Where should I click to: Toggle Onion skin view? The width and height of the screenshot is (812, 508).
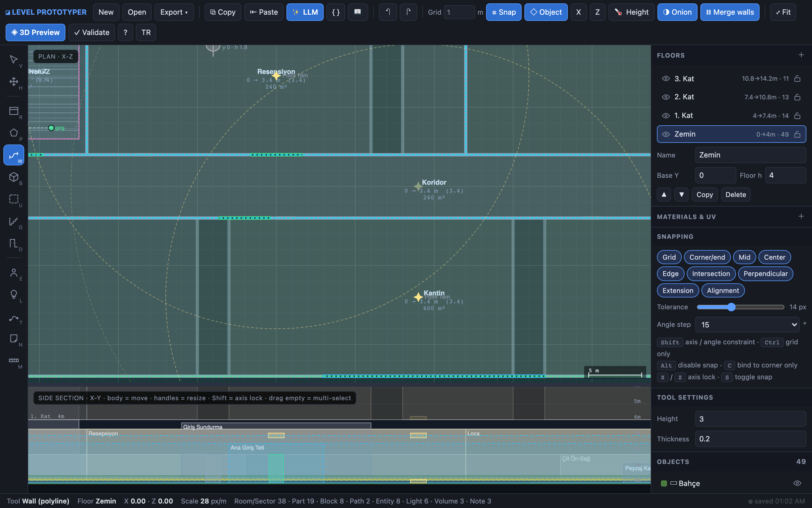(x=677, y=12)
